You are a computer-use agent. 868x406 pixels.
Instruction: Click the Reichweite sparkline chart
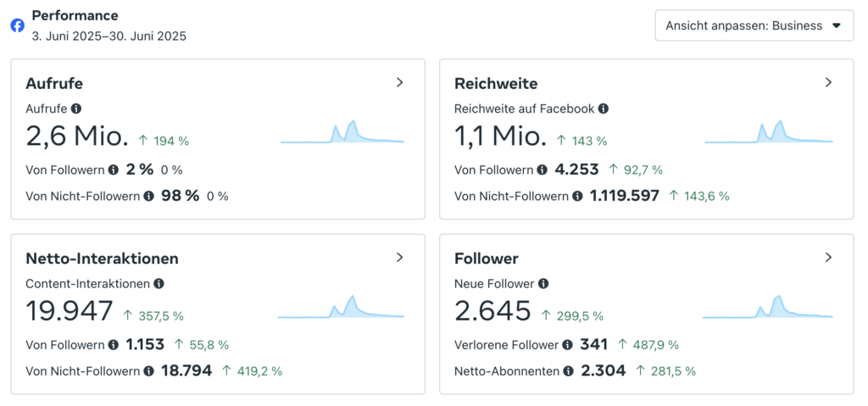click(769, 132)
